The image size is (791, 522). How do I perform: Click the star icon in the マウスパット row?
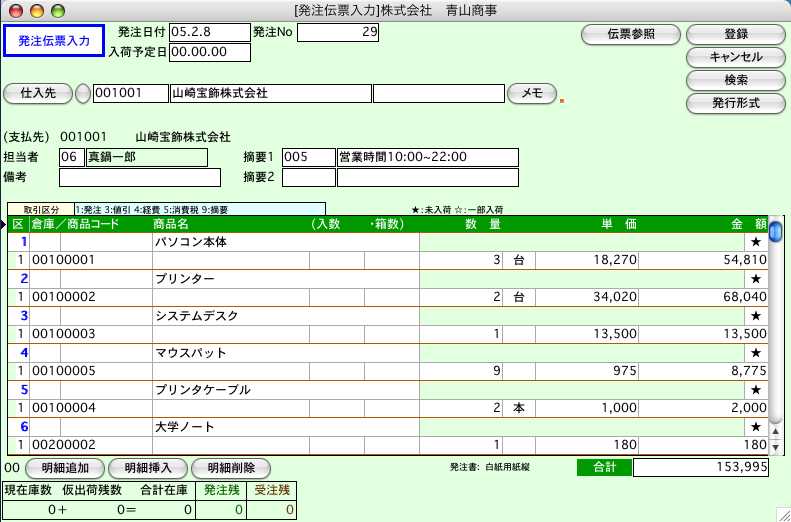(x=756, y=353)
